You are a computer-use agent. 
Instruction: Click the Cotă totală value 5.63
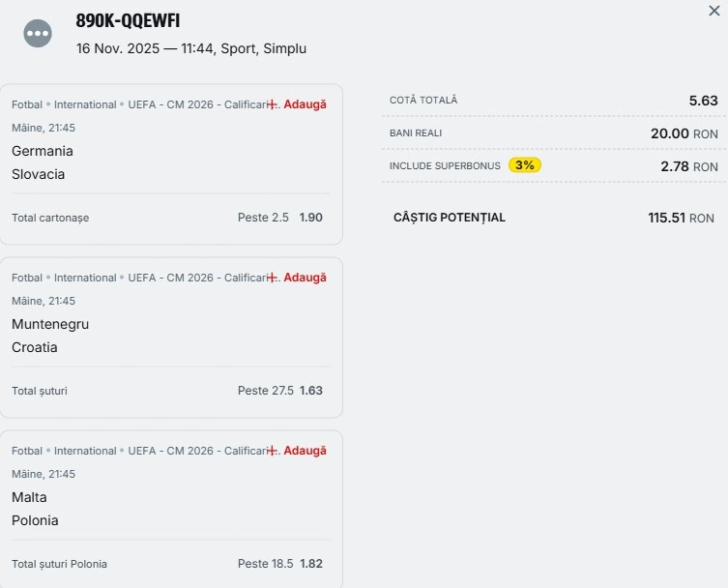click(703, 101)
